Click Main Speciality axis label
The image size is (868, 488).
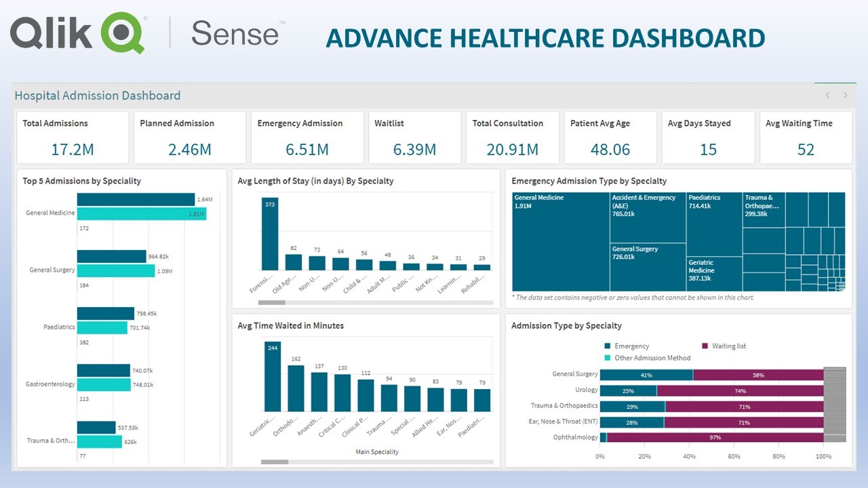click(377, 451)
